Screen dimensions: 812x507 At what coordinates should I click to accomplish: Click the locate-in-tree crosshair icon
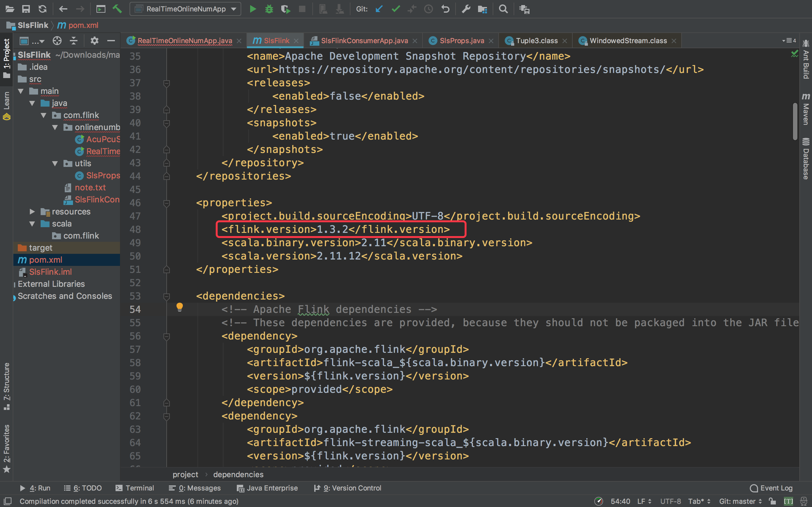pos(57,41)
